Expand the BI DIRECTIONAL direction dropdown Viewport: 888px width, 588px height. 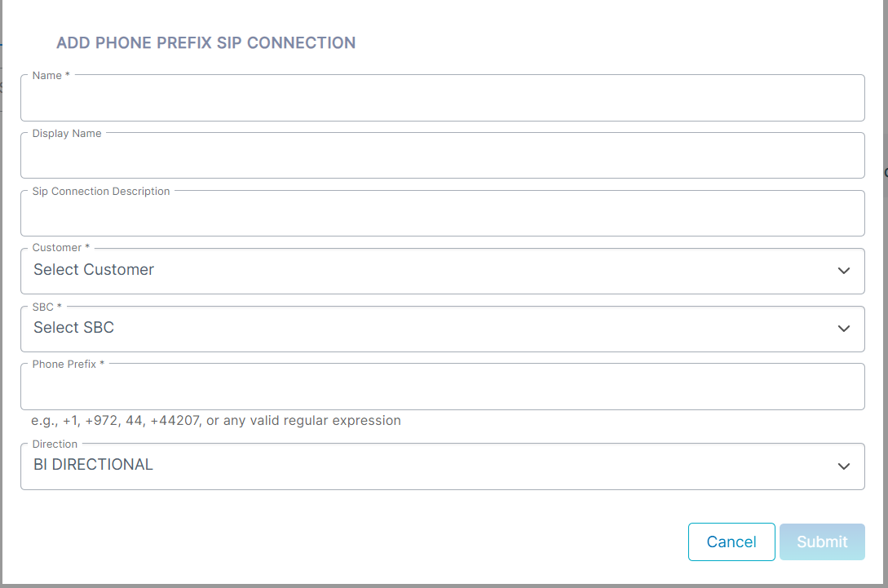442,466
